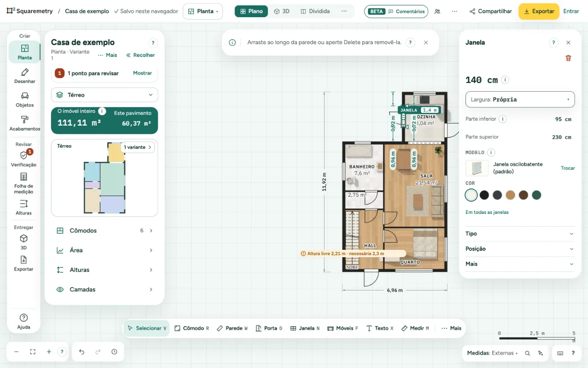This screenshot has width=588, height=368.
Task: Expand the Posição section
Action: coord(520,249)
